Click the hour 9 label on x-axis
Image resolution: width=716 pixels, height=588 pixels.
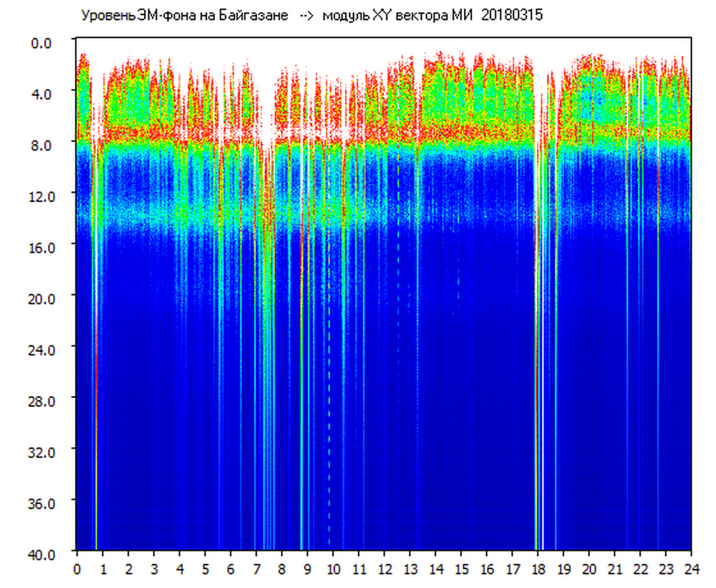[x=308, y=569]
